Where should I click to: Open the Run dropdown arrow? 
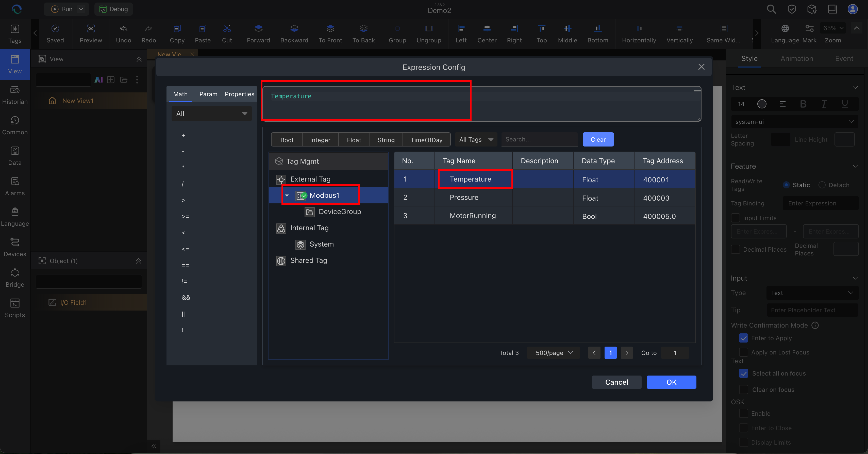81,9
